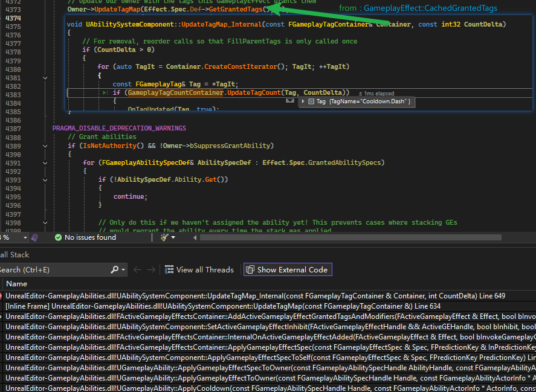
Task: Open the Call Stack search options dropdown arrow
Action: click(x=123, y=270)
